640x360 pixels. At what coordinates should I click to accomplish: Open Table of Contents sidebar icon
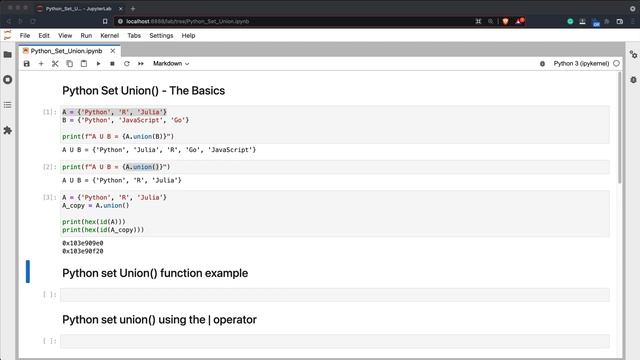(x=7, y=105)
